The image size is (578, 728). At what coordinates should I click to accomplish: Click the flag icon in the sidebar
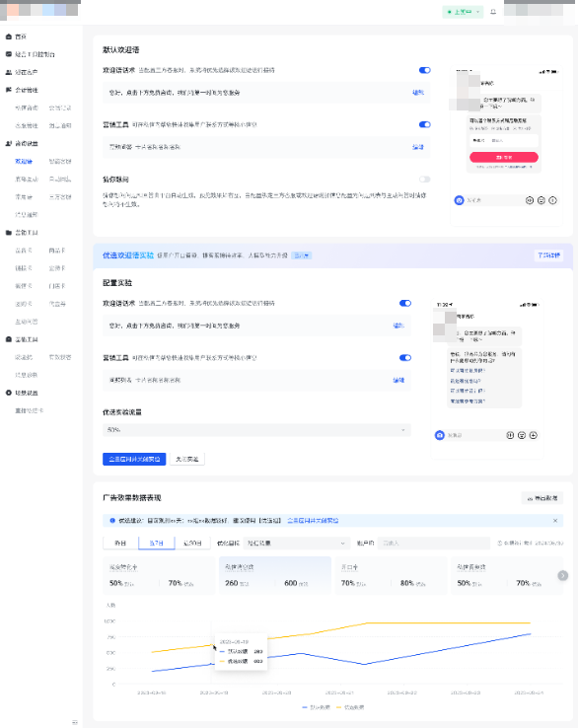pos(8,90)
